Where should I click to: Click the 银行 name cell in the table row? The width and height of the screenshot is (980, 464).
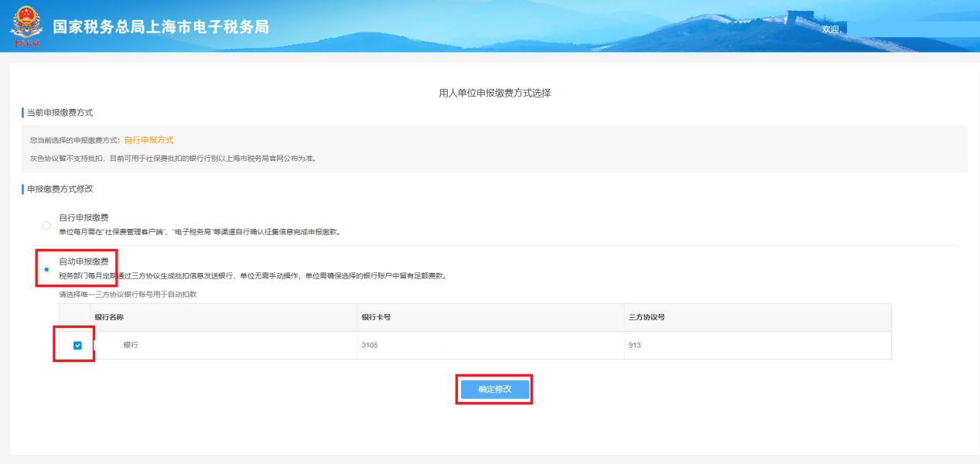point(131,346)
